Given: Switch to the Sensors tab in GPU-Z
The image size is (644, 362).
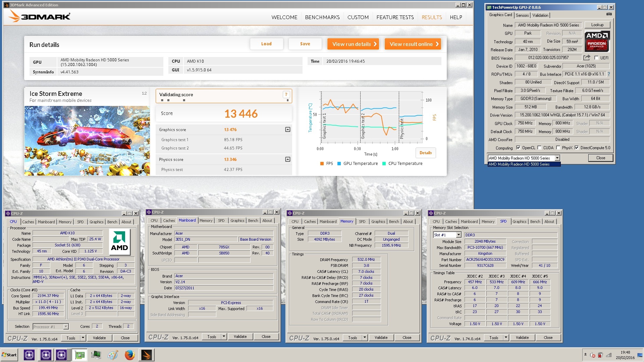Looking at the screenshot, I should pos(522,15).
